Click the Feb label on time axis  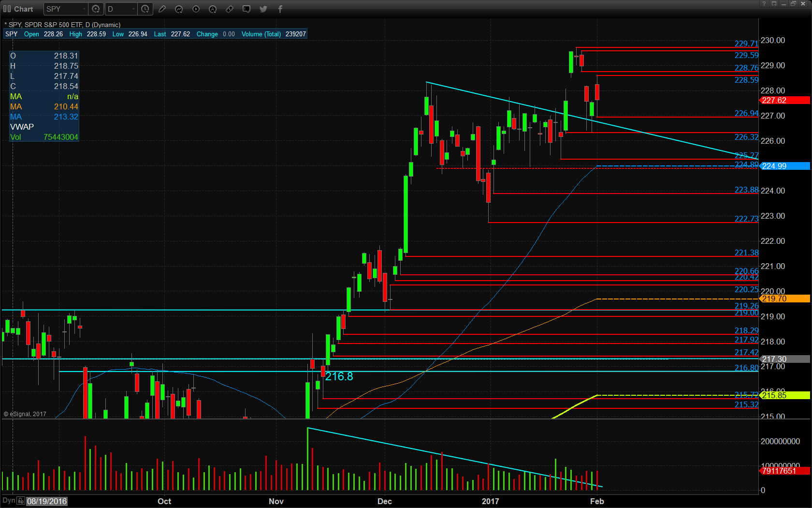coord(597,501)
